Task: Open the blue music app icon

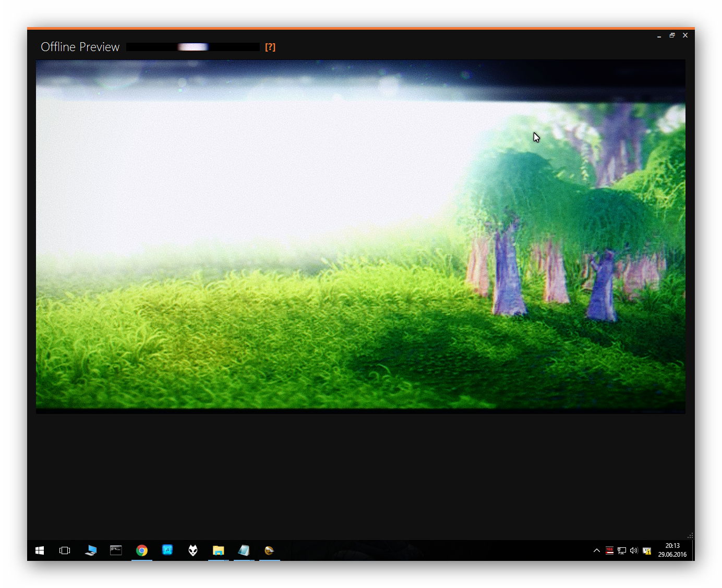Action: coord(167,550)
